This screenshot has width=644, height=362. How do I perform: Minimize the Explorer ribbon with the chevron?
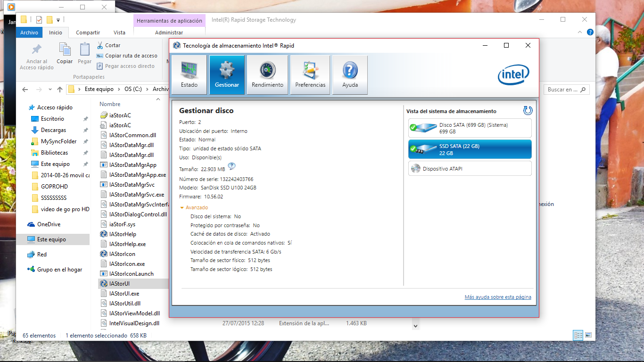(x=580, y=32)
